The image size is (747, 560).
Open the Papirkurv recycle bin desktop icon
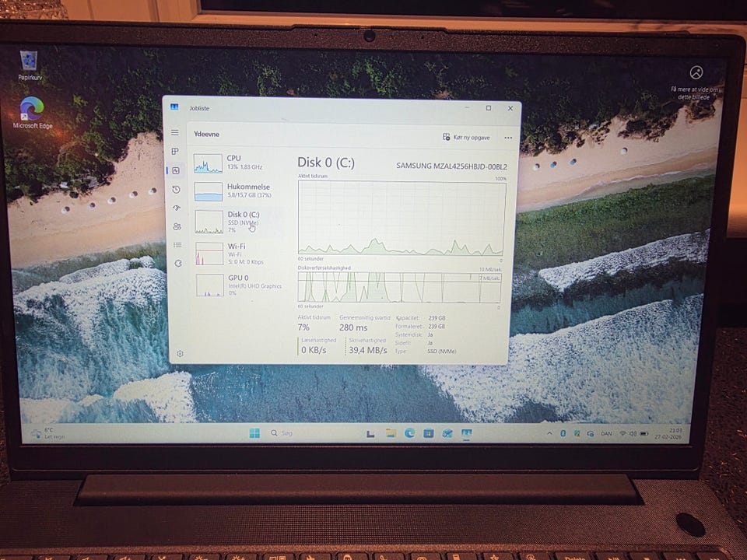tap(30, 65)
